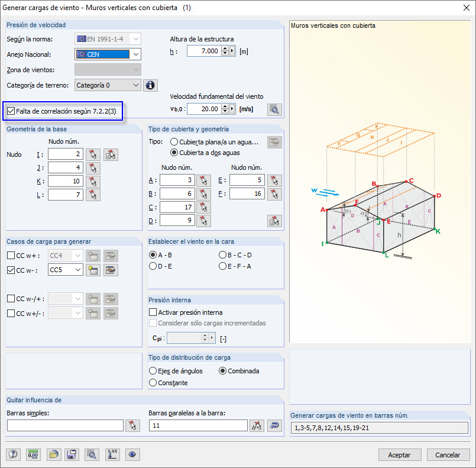Enable CC w+ load case checkbox
The width and height of the screenshot is (476, 468).
tap(11, 256)
